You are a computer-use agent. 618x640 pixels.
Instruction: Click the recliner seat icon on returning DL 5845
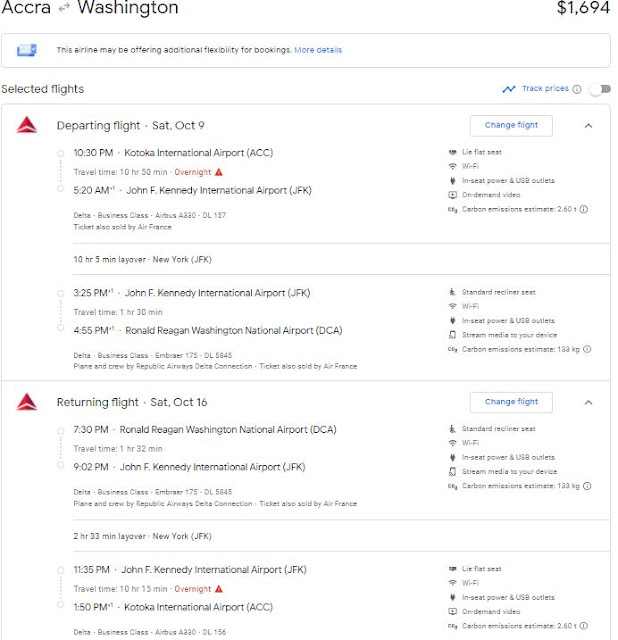[x=452, y=429]
